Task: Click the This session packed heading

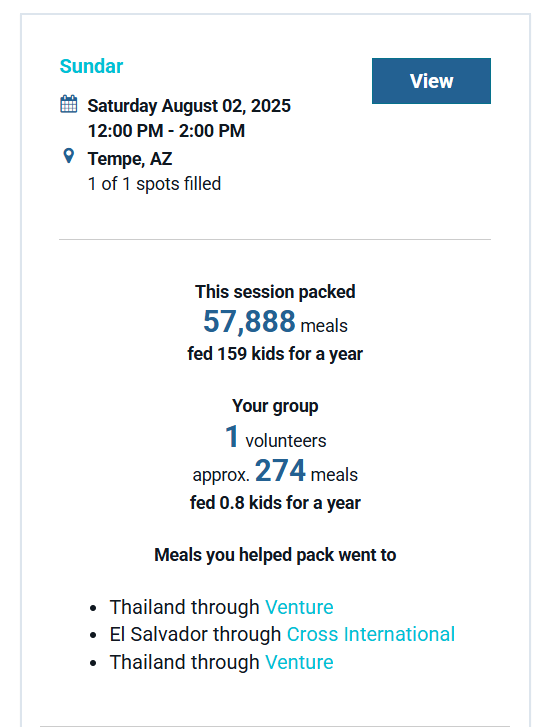Action: point(275,292)
